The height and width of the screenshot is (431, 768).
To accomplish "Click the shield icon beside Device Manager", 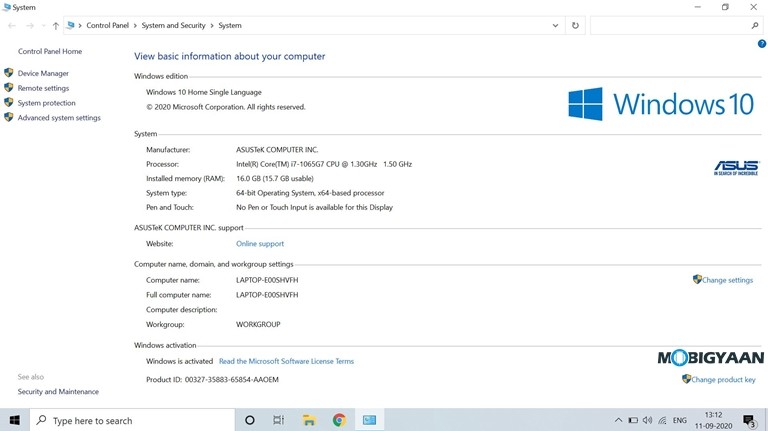I will pyautogui.click(x=9, y=73).
